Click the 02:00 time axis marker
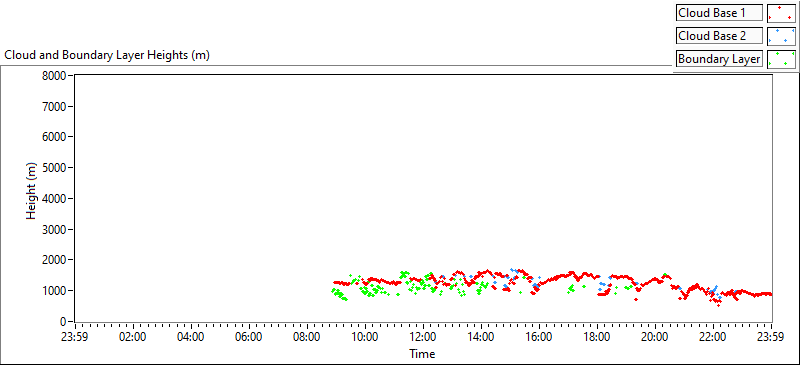The width and height of the screenshot is (800, 365). tap(133, 336)
